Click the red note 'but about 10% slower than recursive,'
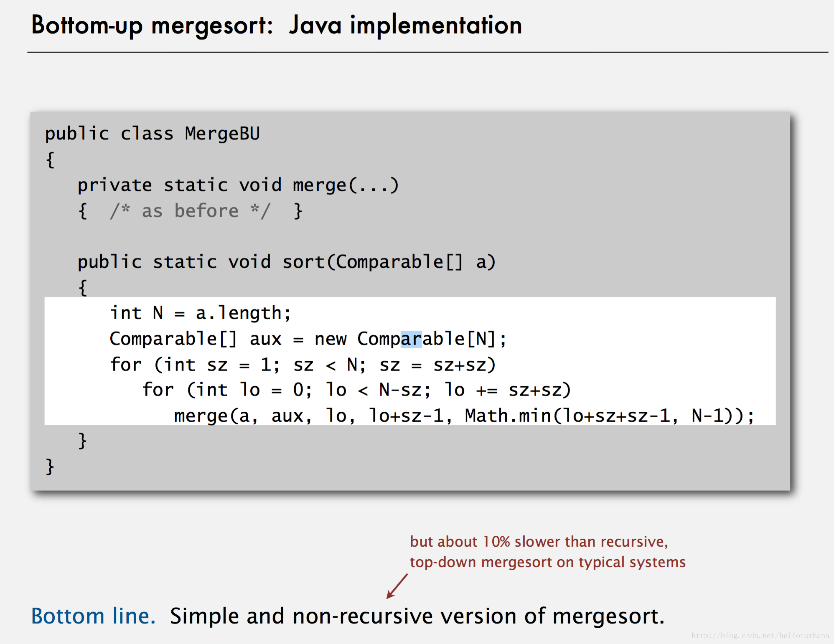Viewport: 834px width, 644px height. [x=539, y=542]
